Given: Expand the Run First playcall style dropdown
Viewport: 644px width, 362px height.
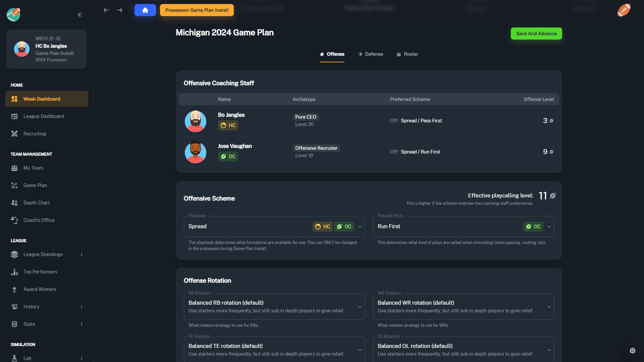Looking at the screenshot, I should [x=549, y=226].
